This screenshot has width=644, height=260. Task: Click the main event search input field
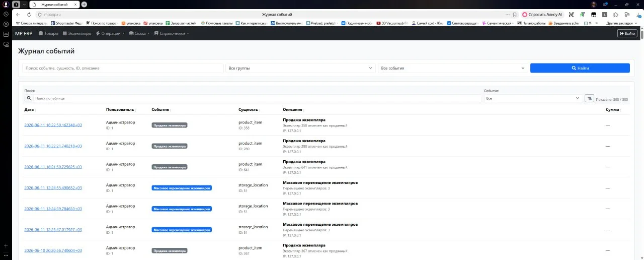(123, 68)
